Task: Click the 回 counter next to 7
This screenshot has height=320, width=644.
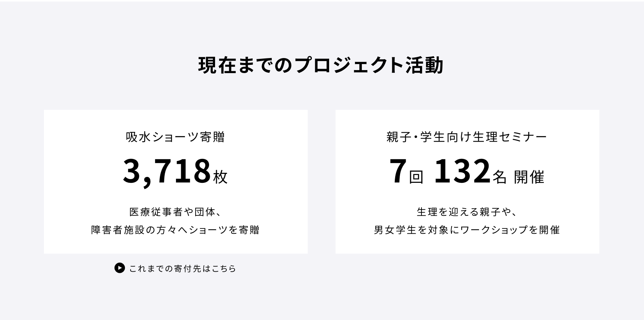Action: click(416, 177)
